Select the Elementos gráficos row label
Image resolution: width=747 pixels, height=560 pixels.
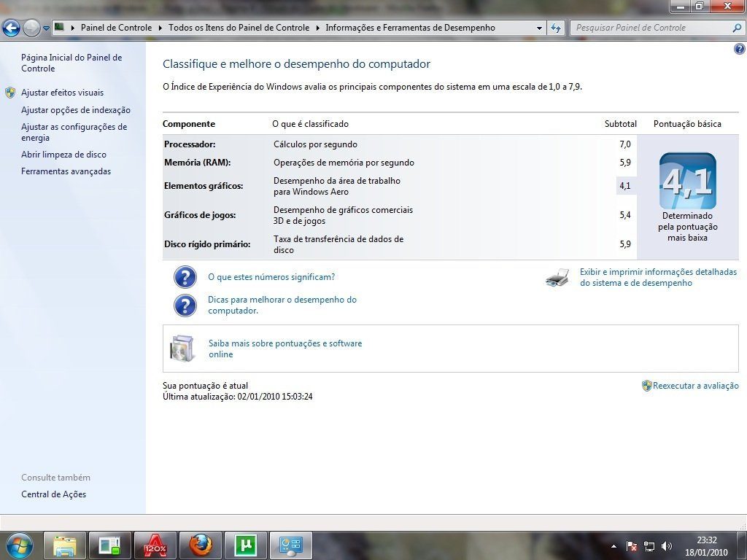(x=204, y=186)
